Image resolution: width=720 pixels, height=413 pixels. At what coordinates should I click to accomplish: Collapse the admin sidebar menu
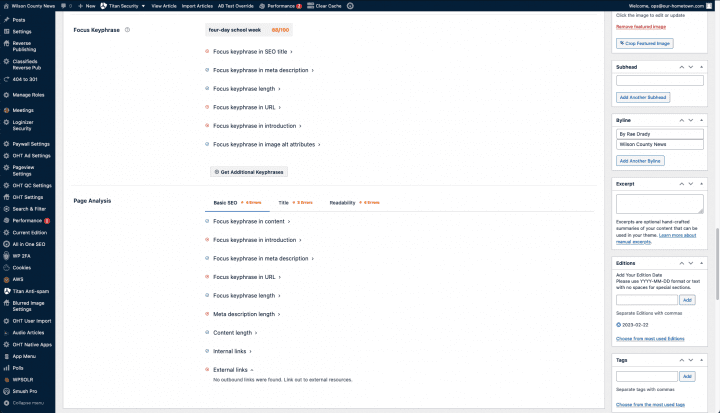point(28,403)
